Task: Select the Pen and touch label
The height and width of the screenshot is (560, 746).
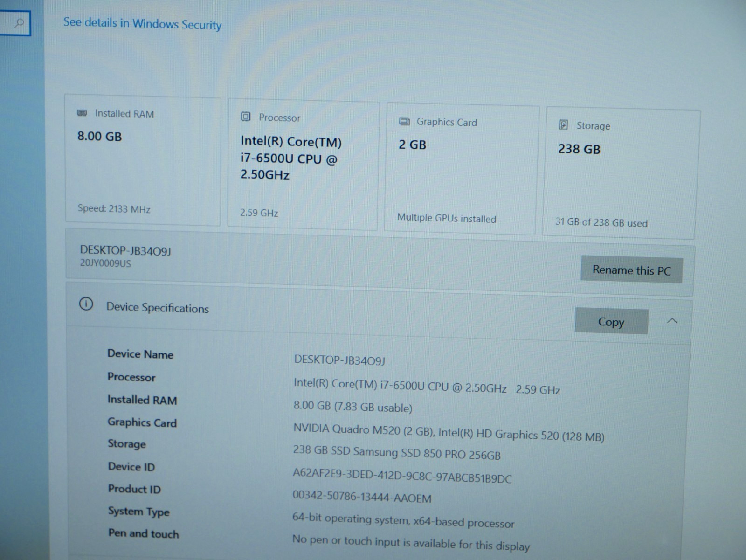Action: [x=144, y=533]
